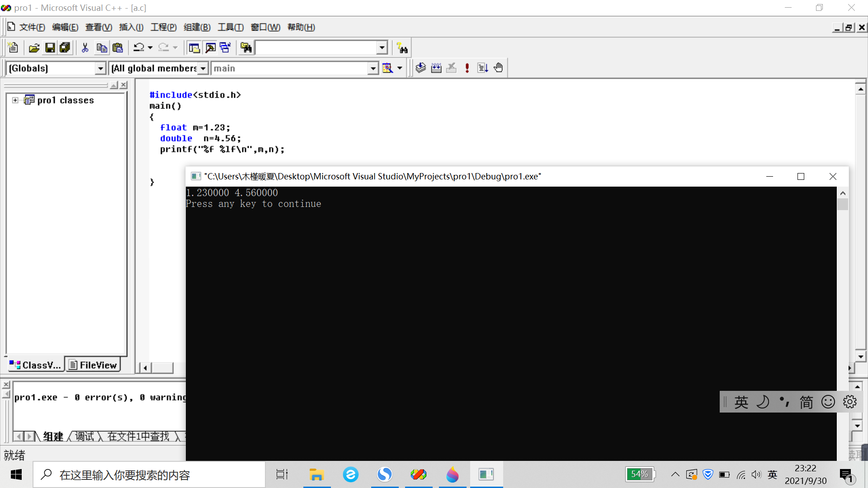Toggle IME English/Chinese mode button 英
This screenshot has width=868, height=488.
click(x=741, y=402)
